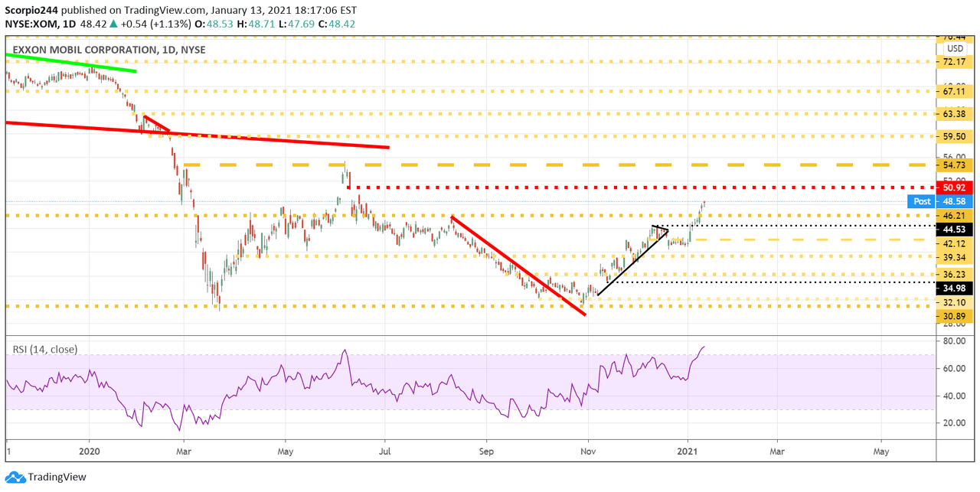
Task: Click the red 50.92 price label
Action: click(x=954, y=187)
